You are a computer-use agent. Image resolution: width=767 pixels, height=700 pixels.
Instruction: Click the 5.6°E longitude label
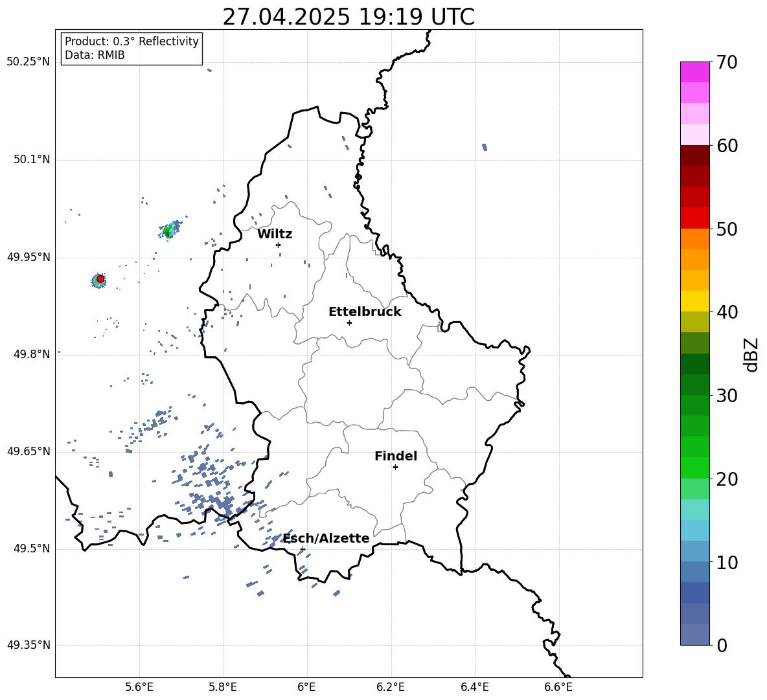[139, 687]
